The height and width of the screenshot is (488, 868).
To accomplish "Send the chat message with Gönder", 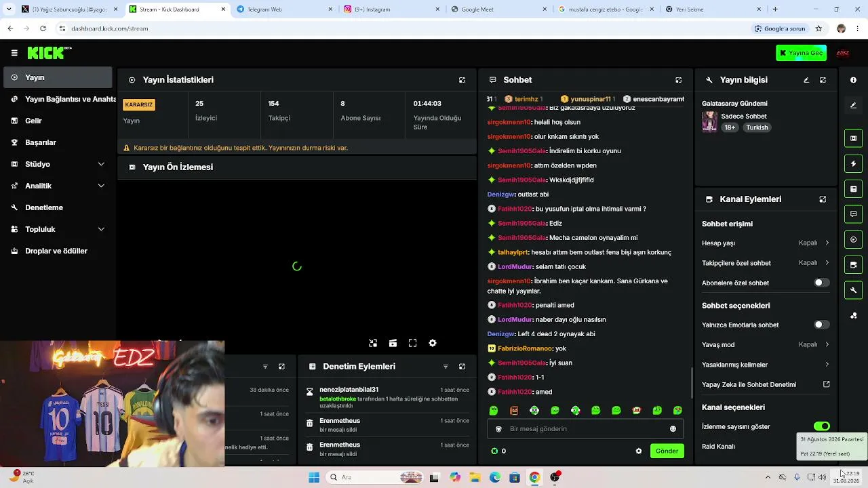I will [667, 451].
